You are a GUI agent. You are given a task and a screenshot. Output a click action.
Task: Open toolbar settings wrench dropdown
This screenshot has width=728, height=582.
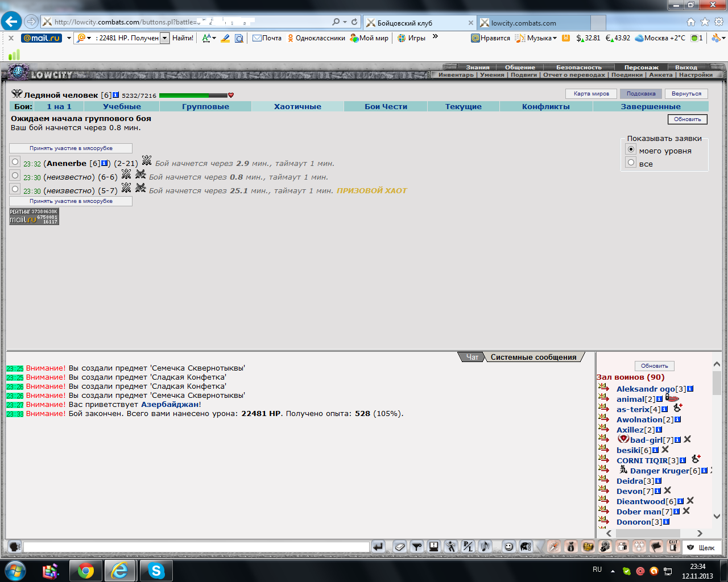(718, 38)
